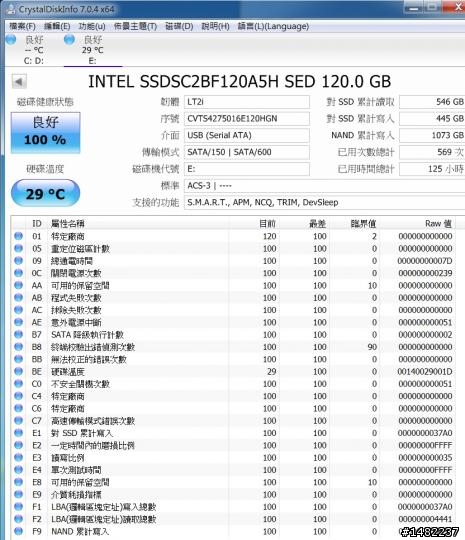Click status orb for E9 media wearout row
The height and width of the screenshot is (540, 465).
click(x=19, y=494)
